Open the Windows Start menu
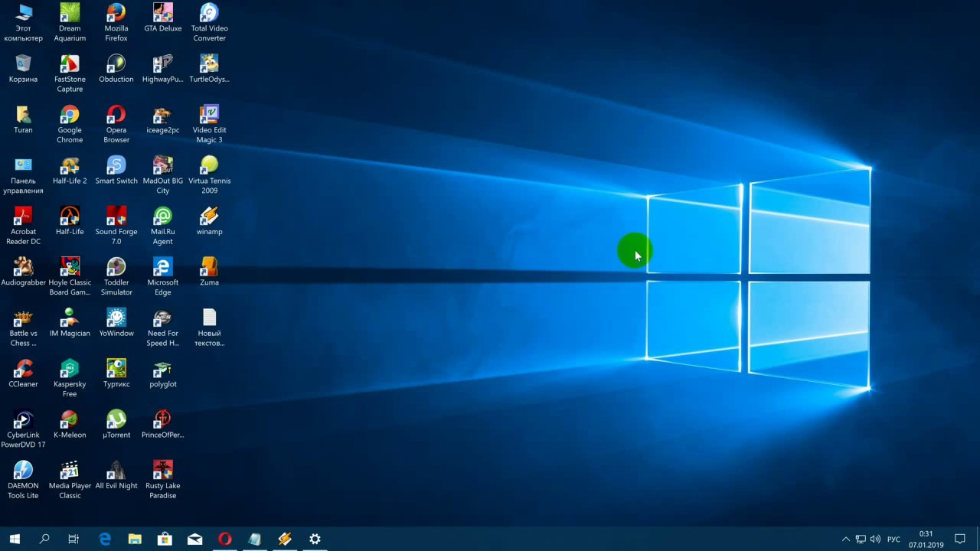 [15, 539]
